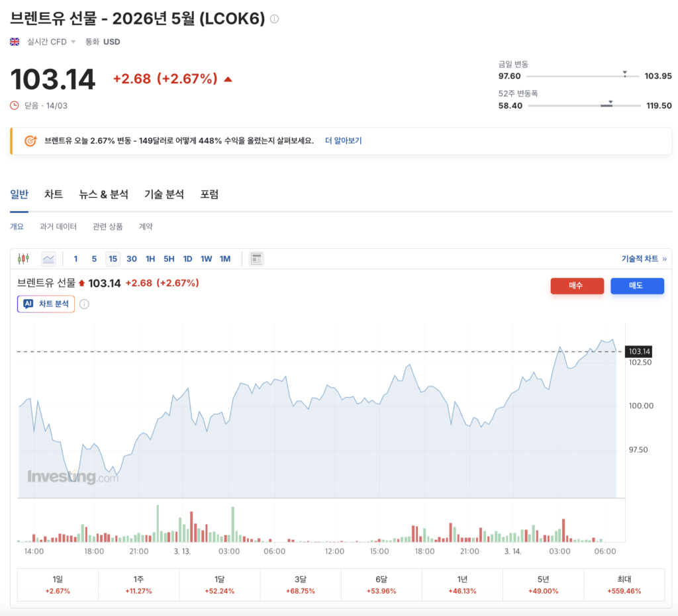The height and width of the screenshot is (616, 678).
Task: Click the clock icon beside 닫음
Action: (15, 105)
